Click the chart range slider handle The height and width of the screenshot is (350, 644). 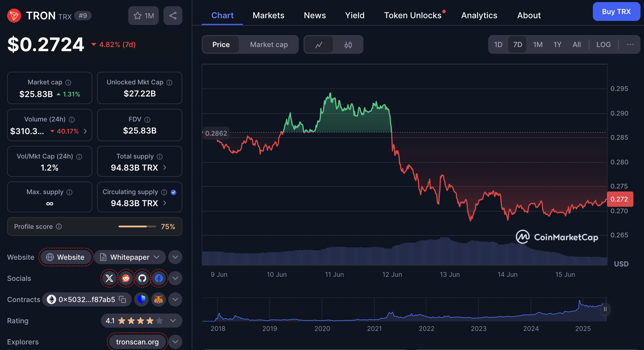605,309
